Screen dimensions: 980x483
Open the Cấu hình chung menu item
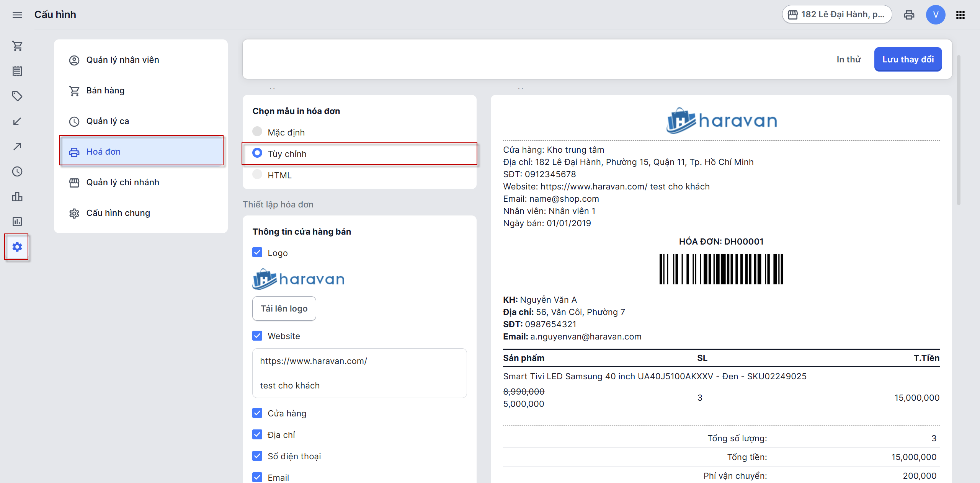click(x=118, y=213)
